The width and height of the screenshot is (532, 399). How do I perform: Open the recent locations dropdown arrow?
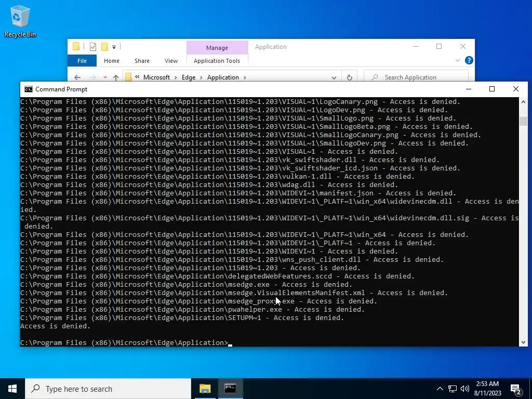tap(105, 77)
